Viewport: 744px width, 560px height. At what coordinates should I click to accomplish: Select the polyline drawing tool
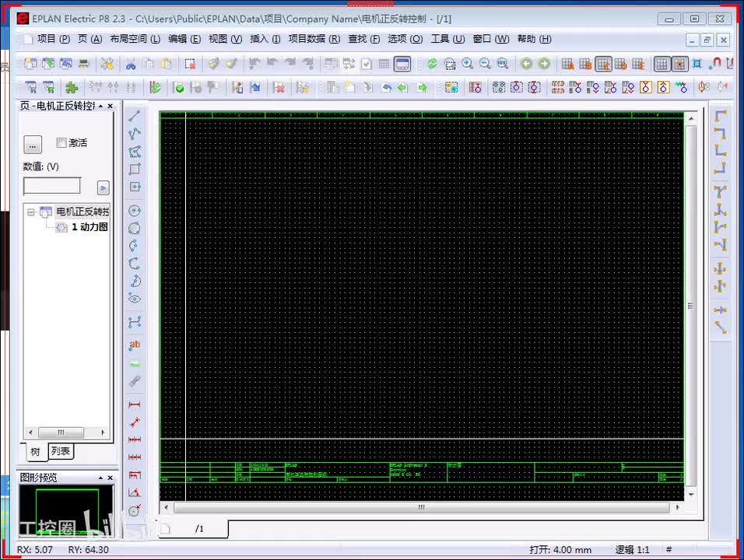[x=135, y=134]
